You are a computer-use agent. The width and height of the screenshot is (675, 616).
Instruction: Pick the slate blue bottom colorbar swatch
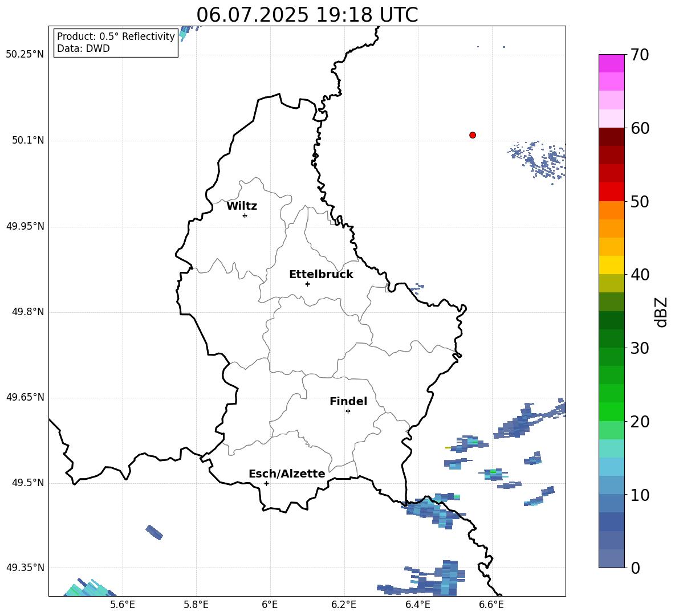611,558
